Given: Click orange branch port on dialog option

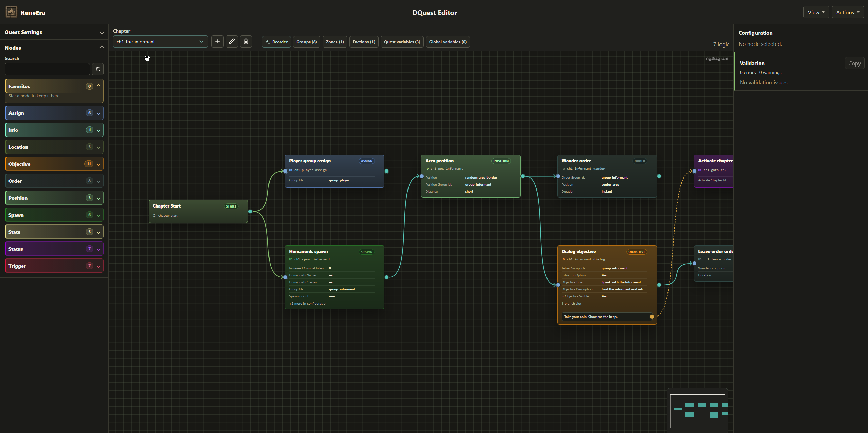Looking at the screenshot, I should tap(652, 317).
